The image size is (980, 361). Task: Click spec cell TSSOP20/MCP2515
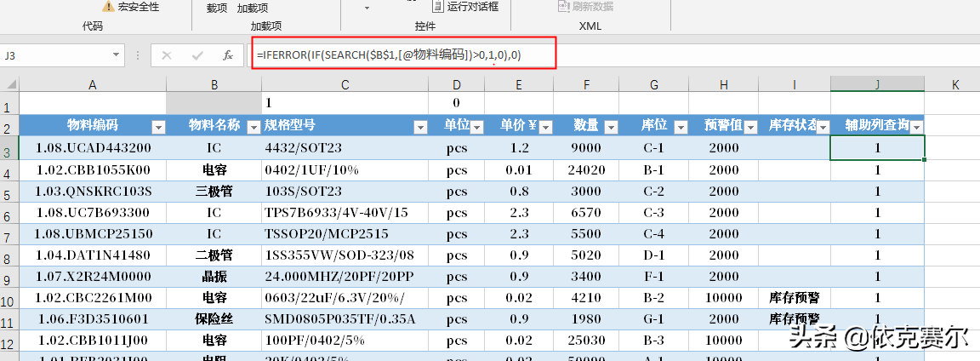point(345,233)
